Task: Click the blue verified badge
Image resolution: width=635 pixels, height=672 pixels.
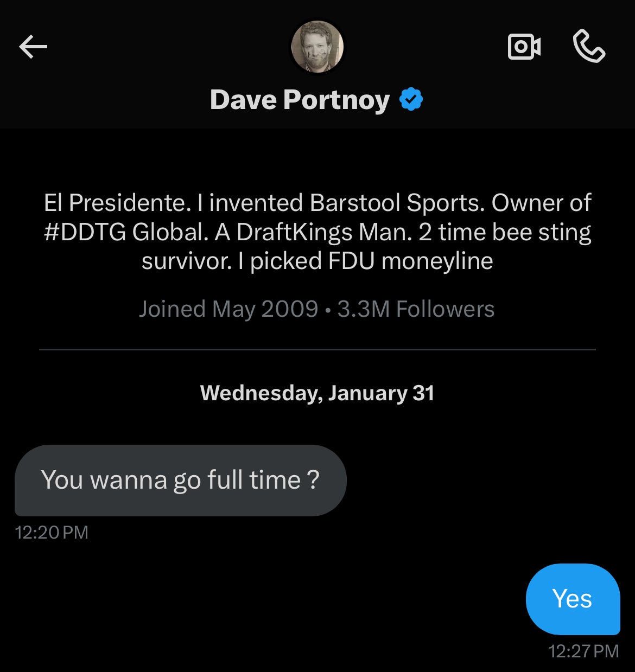Action: click(411, 100)
